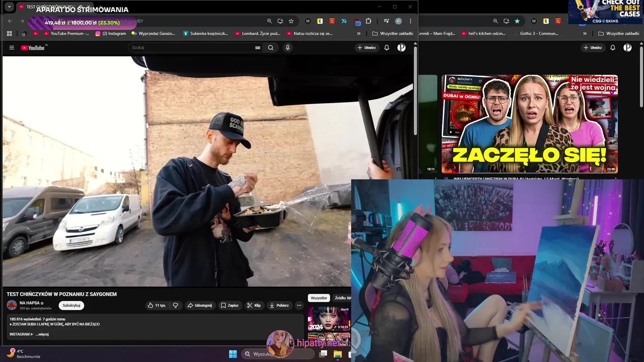Click red search extension in front toolbar

332,21
